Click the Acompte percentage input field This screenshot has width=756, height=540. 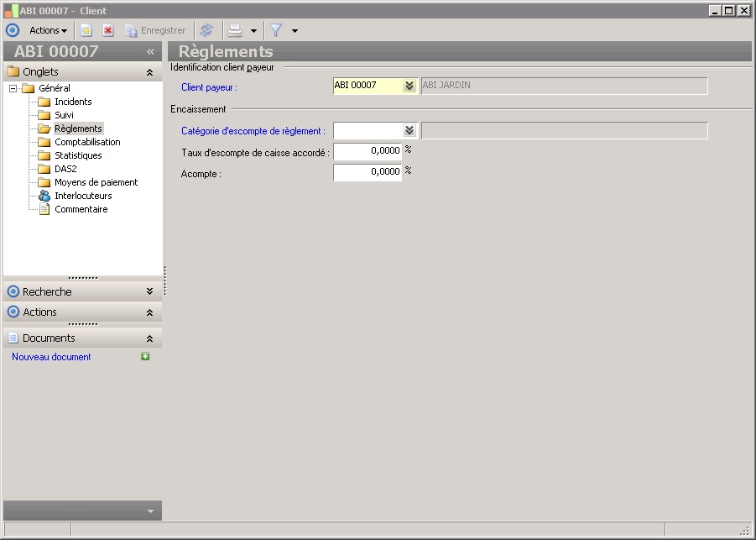[368, 172]
